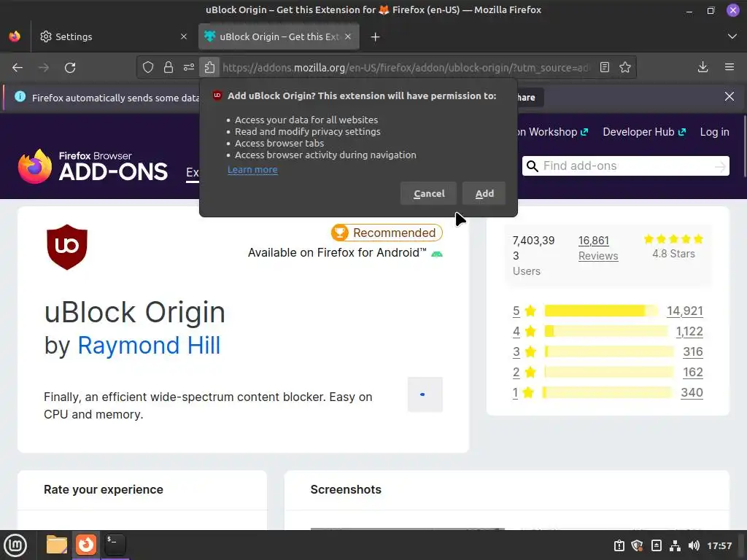Viewport: 747px width, 560px height.
Task: Close the Settings tab
Action: (x=184, y=36)
